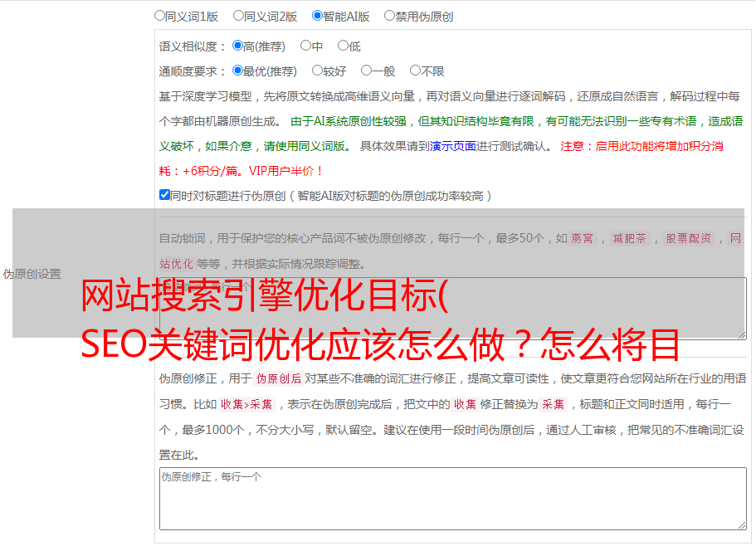The image size is (756, 546).
Task: Click the 减肥茶 example keyword
Action: point(630,238)
